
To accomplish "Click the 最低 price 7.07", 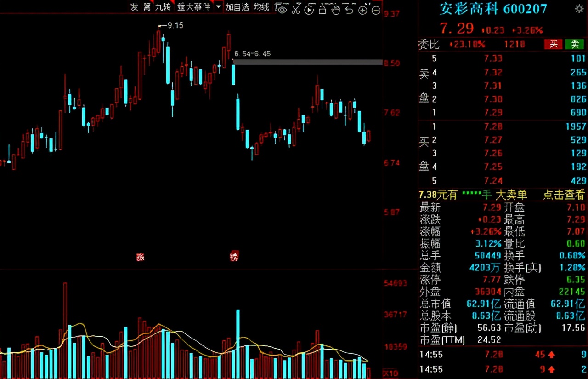I will (576, 232).
